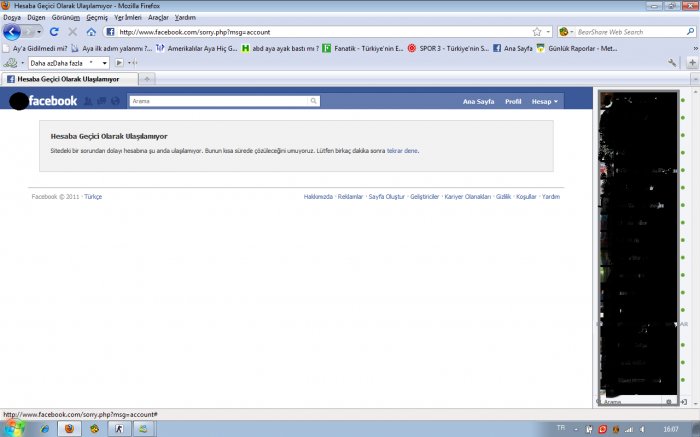Open the Dosya menu
The width and height of the screenshot is (700, 437).
[x=12, y=17]
